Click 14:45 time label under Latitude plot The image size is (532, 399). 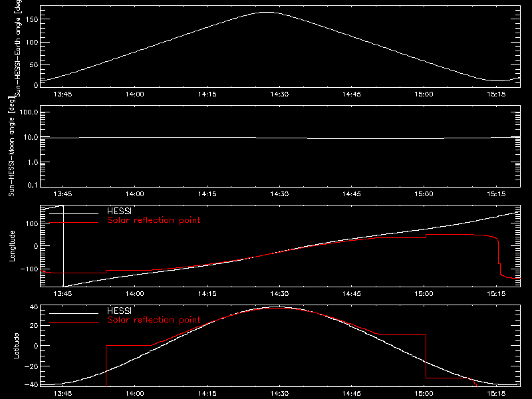pyautogui.click(x=352, y=394)
